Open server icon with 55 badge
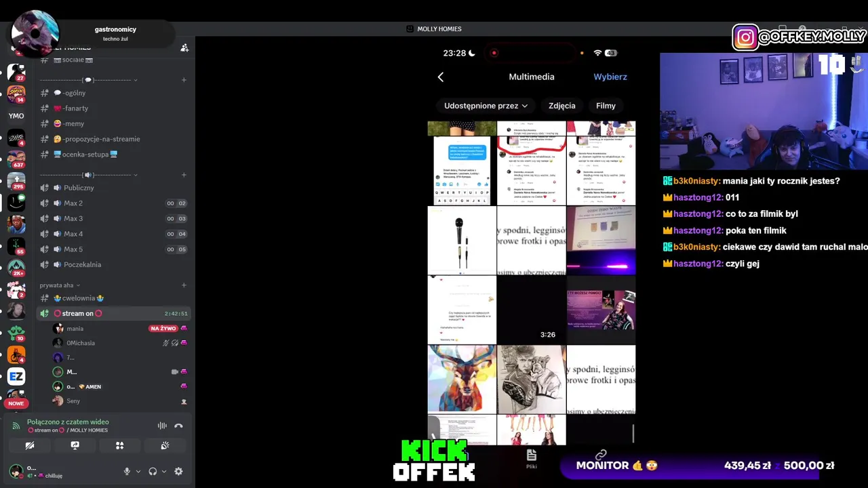 [x=16, y=246]
